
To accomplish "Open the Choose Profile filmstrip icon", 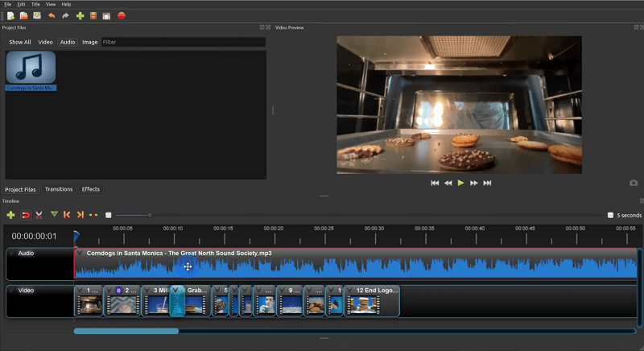I will tap(93, 16).
